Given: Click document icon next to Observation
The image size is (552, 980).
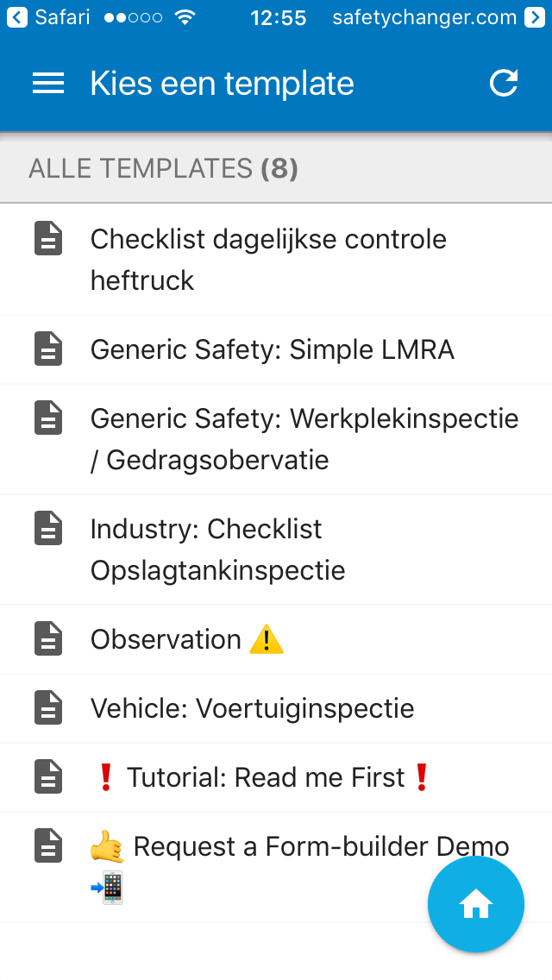Looking at the screenshot, I should (x=48, y=639).
